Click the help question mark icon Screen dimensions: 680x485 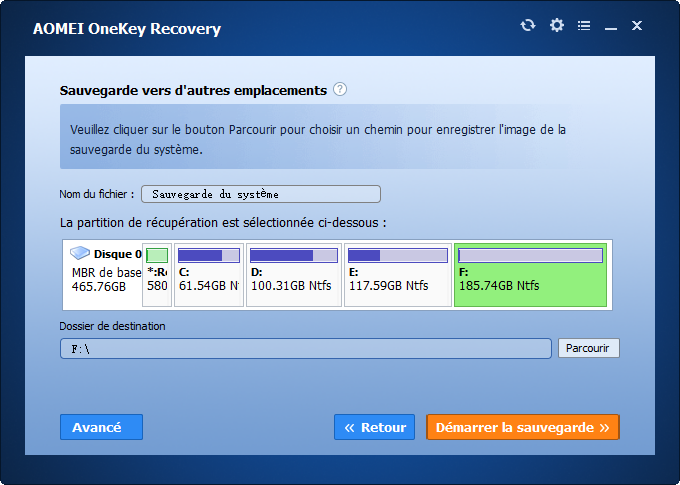pyautogui.click(x=340, y=89)
